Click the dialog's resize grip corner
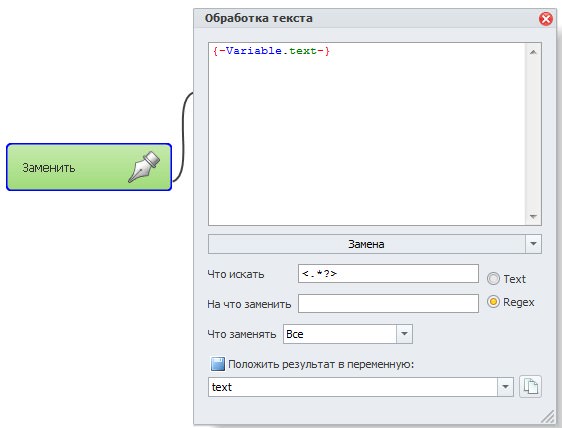Viewport: 562px width, 428px height. (x=548, y=417)
